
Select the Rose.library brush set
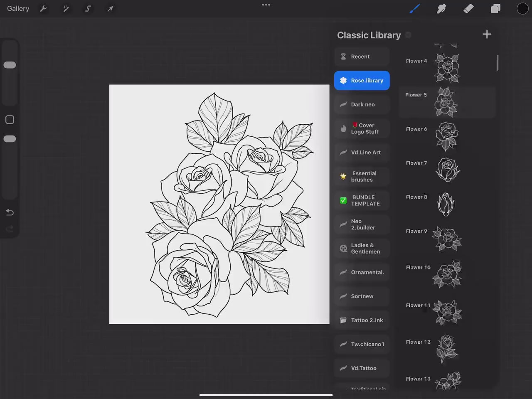point(362,81)
